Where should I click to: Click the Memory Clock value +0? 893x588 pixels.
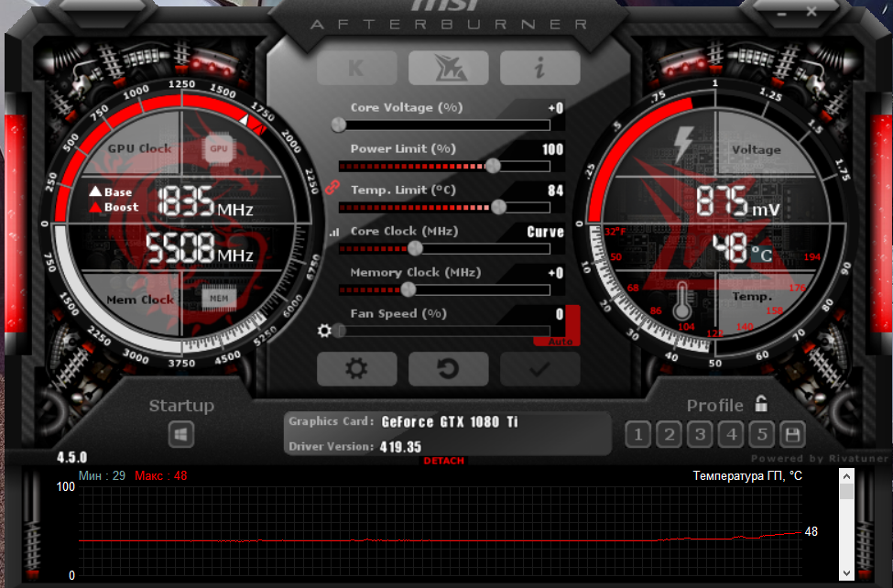point(556,273)
